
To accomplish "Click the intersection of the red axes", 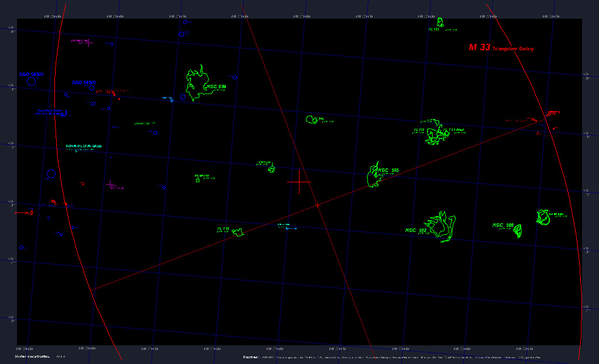I will (317, 205).
